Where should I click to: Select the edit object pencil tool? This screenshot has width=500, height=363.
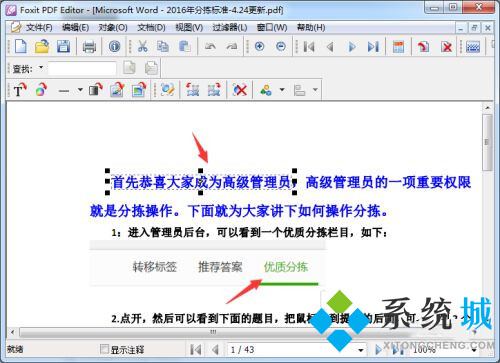click(167, 90)
